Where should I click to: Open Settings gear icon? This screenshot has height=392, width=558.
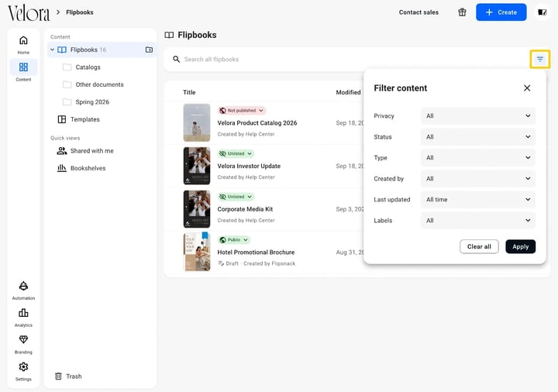(23, 366)
